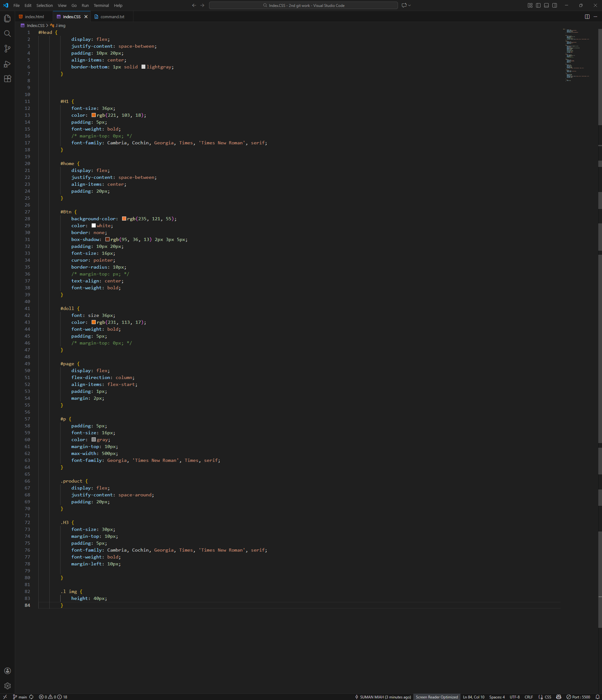Open the Run menu

click(x=85, y=5)
